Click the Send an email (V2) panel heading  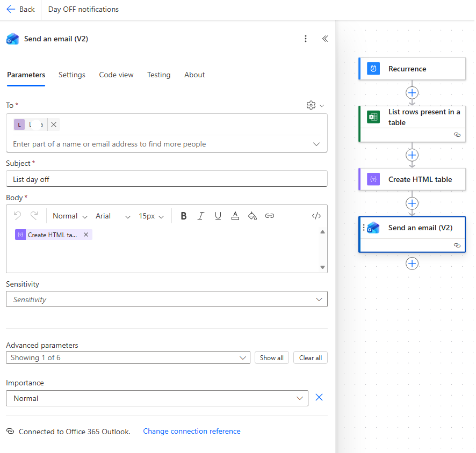point(56,39)
